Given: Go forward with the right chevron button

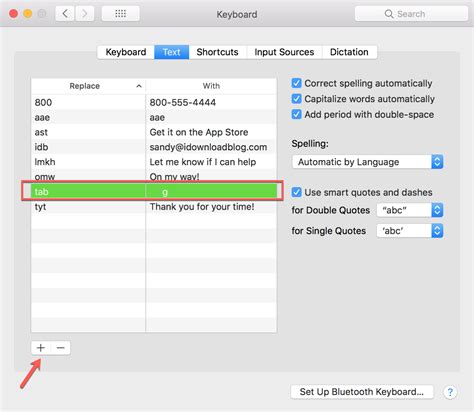Looking at the screenshot, I should [85, 14].
